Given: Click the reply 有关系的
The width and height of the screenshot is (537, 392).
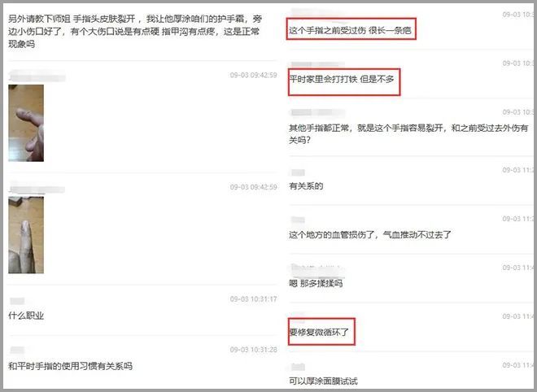Looking at the screenshot, I should click(x=306, y=186).
